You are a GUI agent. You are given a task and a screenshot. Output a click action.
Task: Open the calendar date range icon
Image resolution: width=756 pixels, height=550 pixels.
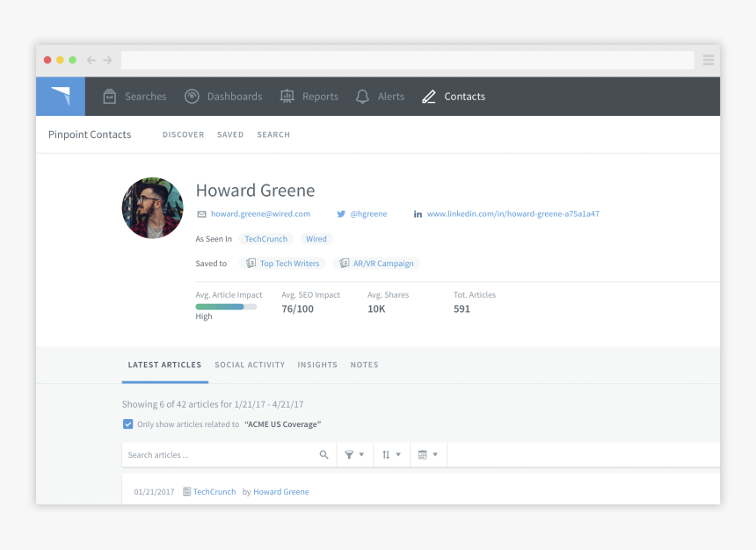(423, 454)
